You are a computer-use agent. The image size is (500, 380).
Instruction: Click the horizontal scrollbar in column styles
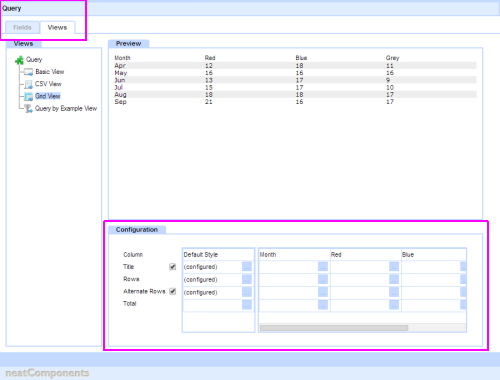pos(334,328)
